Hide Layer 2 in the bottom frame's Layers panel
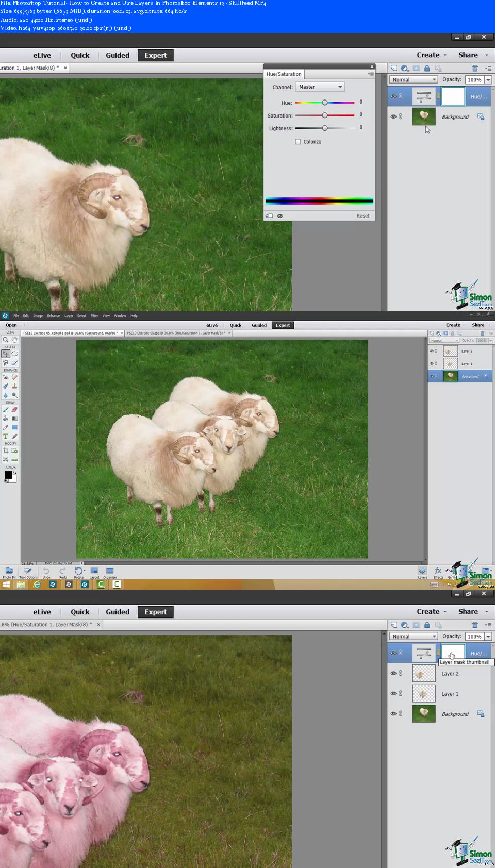The height and width of the screenshot is (868, 495). [x=393, y=673]
